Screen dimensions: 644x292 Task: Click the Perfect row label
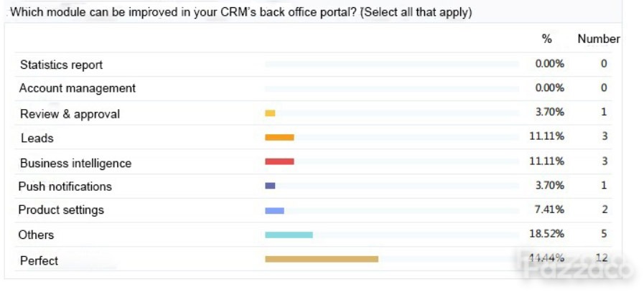pyautogui.click(x=39, y=260)
